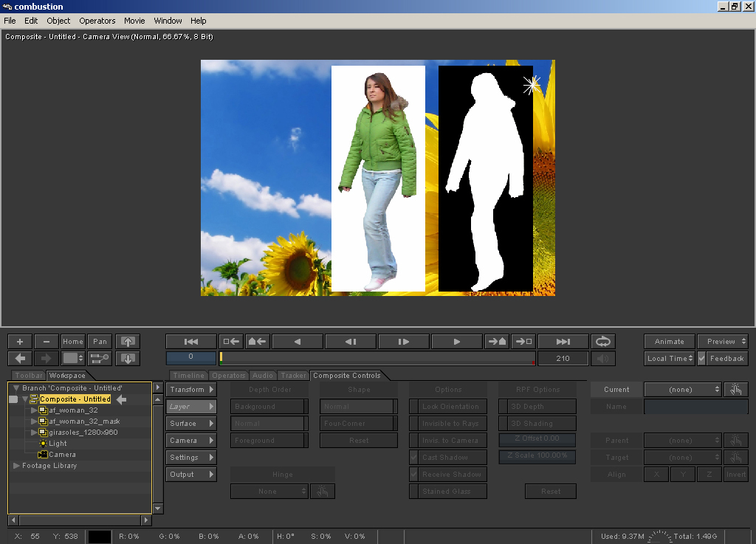Click the Z Scale 100.00% slider

coord(537,456)
